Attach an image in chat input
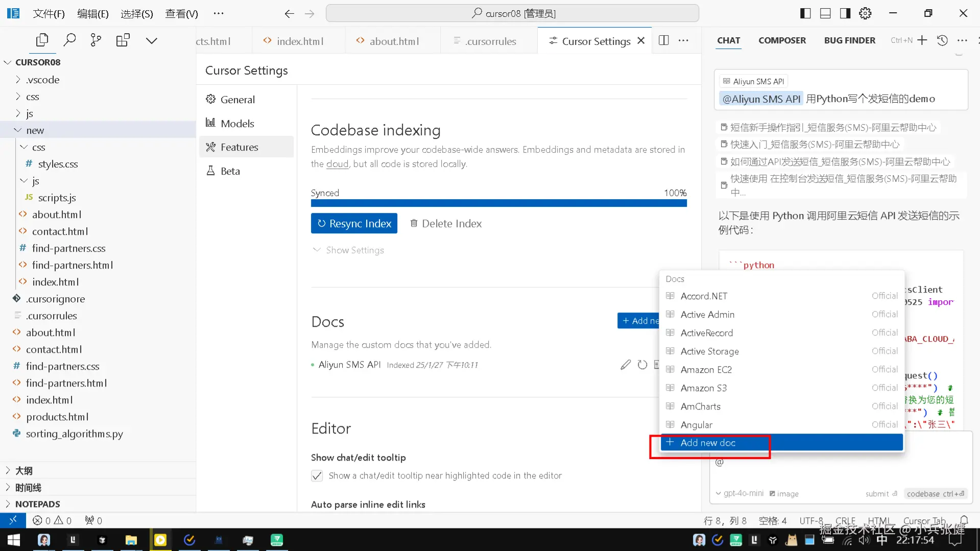 784,494
